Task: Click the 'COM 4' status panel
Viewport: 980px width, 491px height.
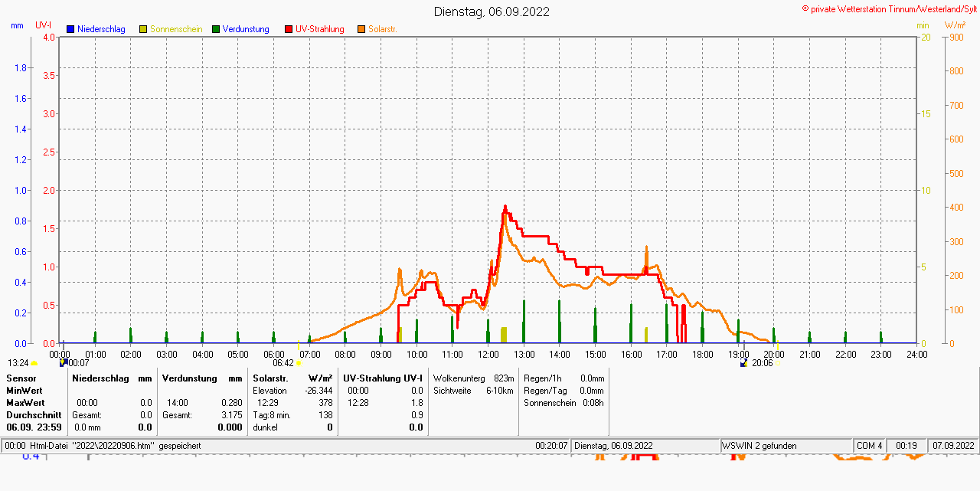Action: click(x=870, y=446)
